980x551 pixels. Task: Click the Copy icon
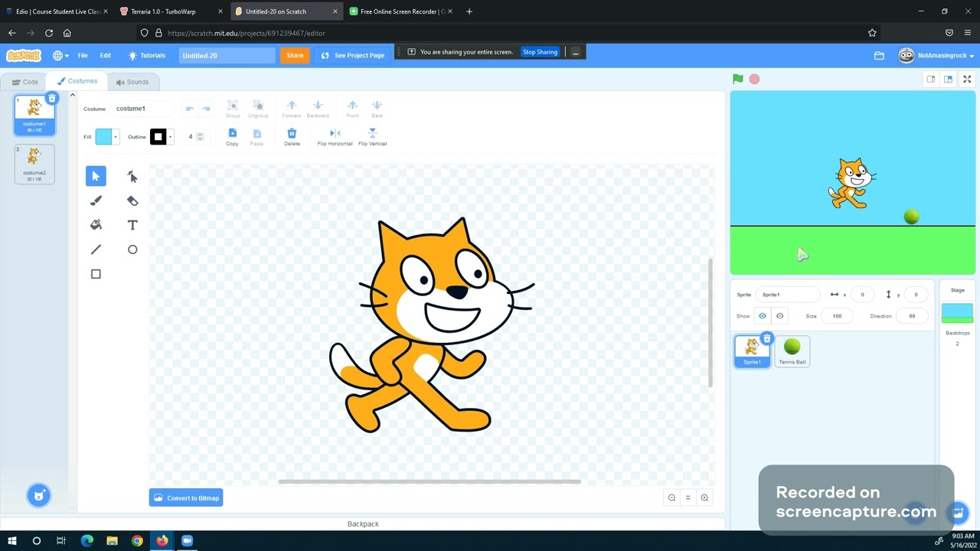click(232, 137)
